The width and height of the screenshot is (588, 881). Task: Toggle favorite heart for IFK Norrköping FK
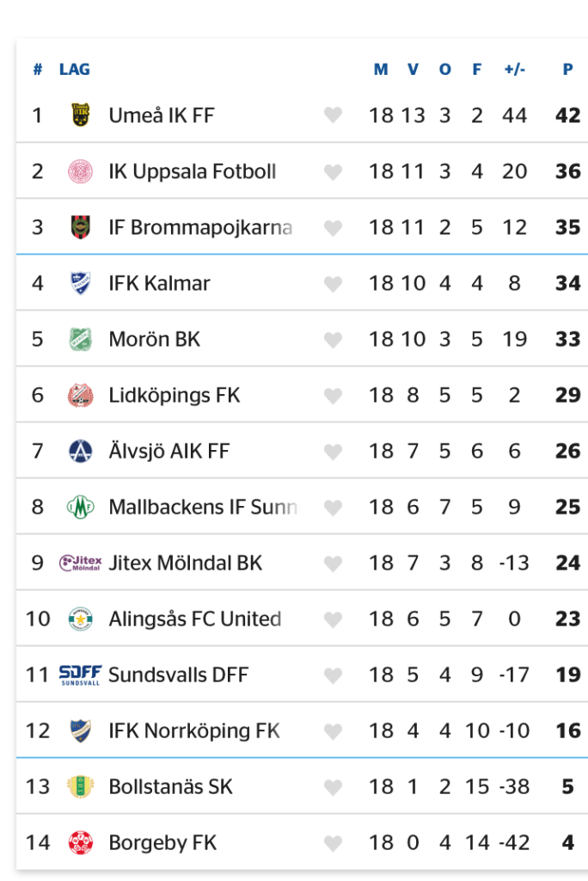[333, 731]
